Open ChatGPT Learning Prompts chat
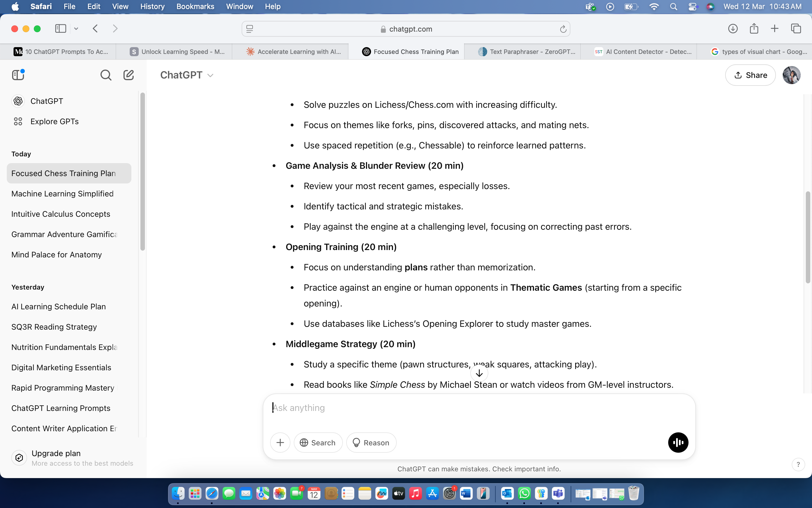 coord(69,408)
